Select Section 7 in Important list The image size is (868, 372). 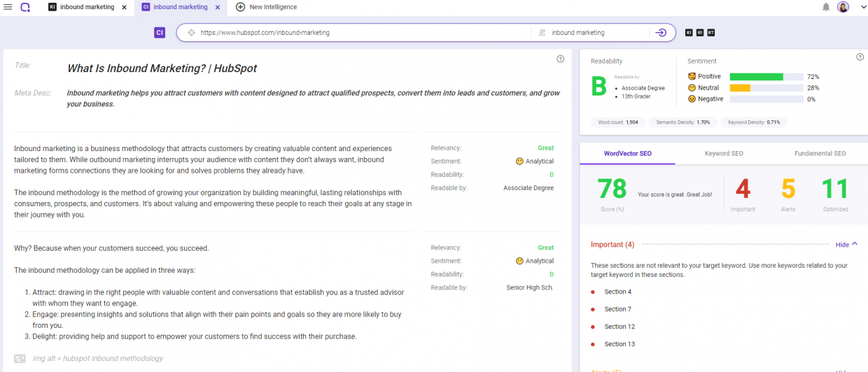coord(617,309)
